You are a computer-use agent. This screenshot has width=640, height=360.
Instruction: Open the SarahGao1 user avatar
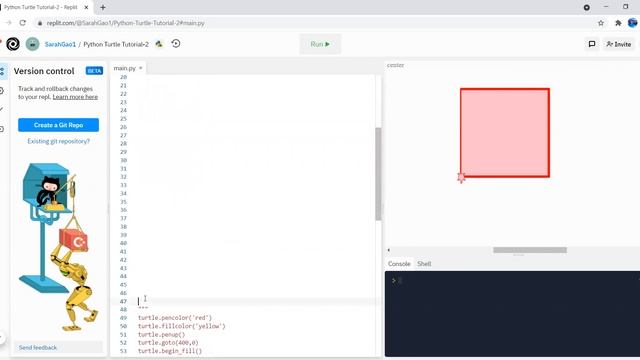[33, 44]
